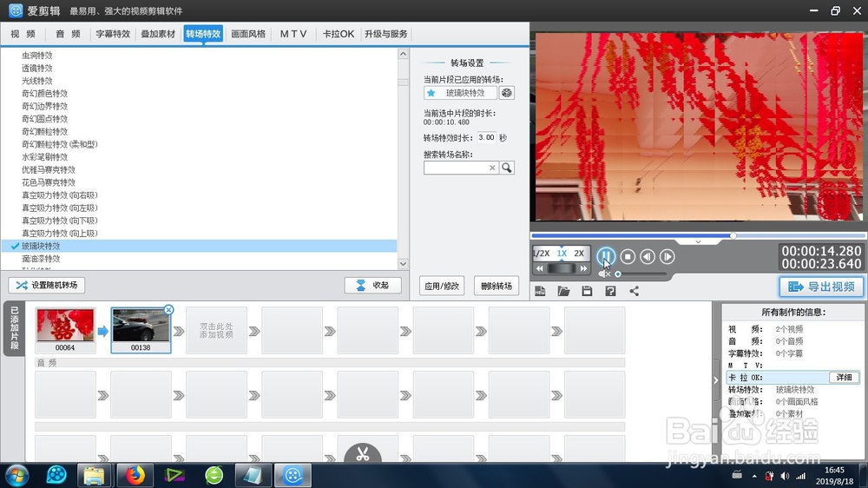Viewport: 868px width, 488px height.
Task: Select the 光线特效 transition
Action: click(37, 81)
